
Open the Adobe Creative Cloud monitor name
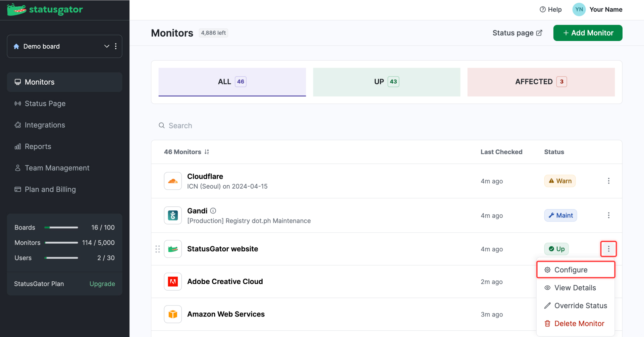coord(225,282)
